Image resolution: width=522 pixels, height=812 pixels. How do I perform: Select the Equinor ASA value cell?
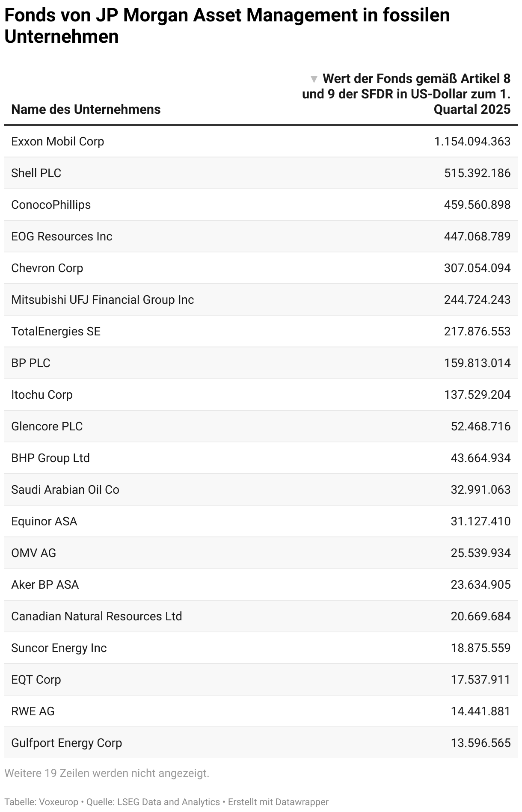(x=480, y=521)
